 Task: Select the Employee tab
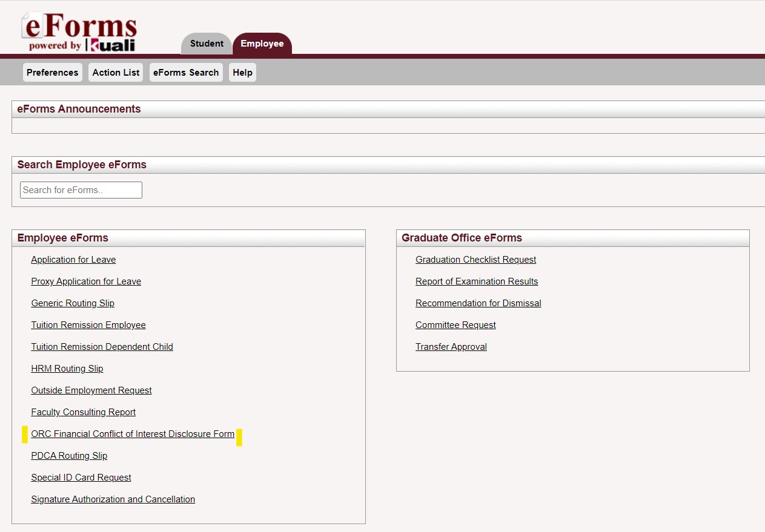tap(262, 44)
